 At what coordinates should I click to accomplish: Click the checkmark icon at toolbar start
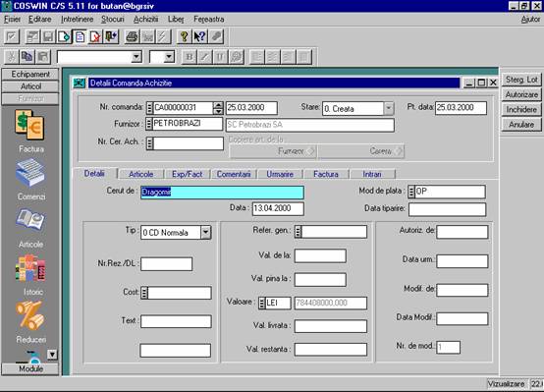[x=12, y=36]
